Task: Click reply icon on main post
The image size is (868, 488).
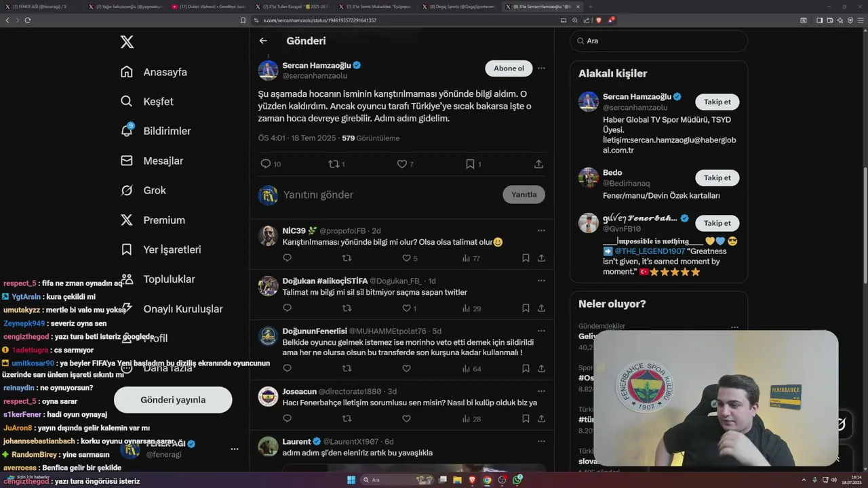Action: [266, 164]
